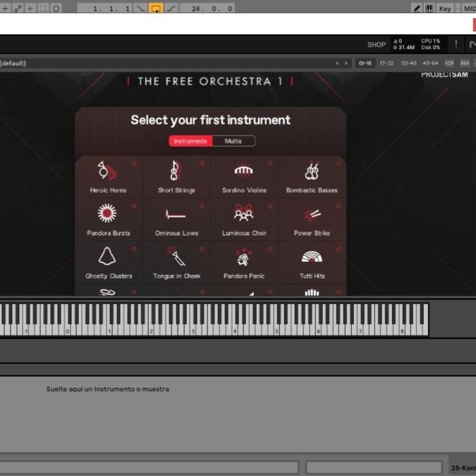476x476 pixels.
Task: Open the KSP multi script editor
Action: click(449, 63)
